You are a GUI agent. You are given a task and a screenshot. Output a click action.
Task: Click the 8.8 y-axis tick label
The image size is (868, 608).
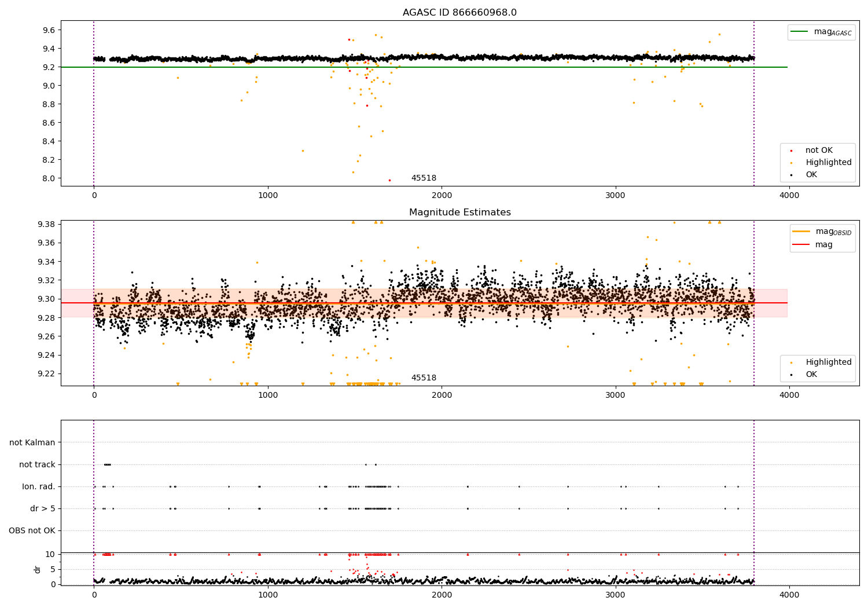[49, 104]
